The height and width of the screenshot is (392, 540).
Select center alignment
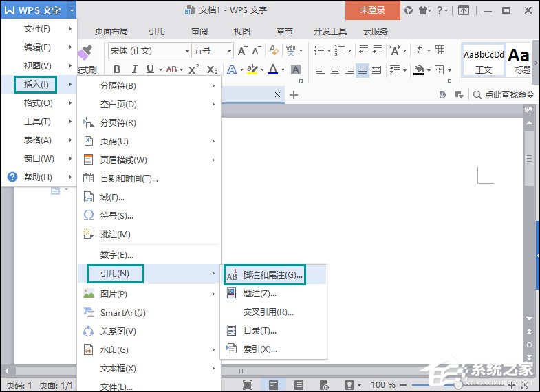pos(335,70)
